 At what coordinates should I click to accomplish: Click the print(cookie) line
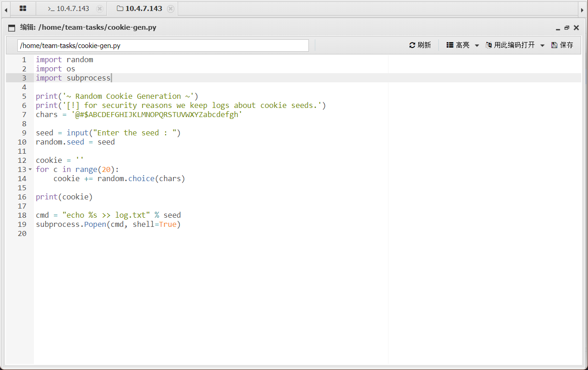pos(64,197)
